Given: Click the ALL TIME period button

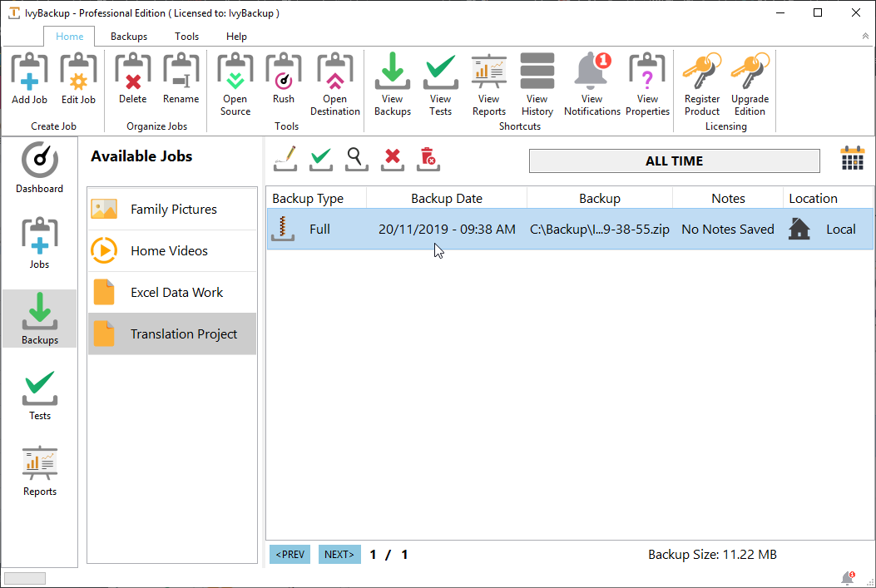Looking at the screenshot, I should click(x=675, y=161).
